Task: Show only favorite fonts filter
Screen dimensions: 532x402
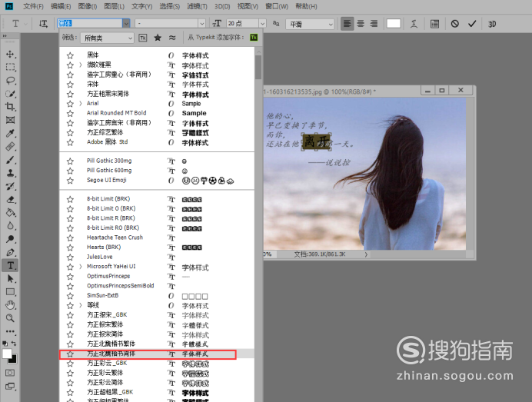Action: [x=158, y=38]
